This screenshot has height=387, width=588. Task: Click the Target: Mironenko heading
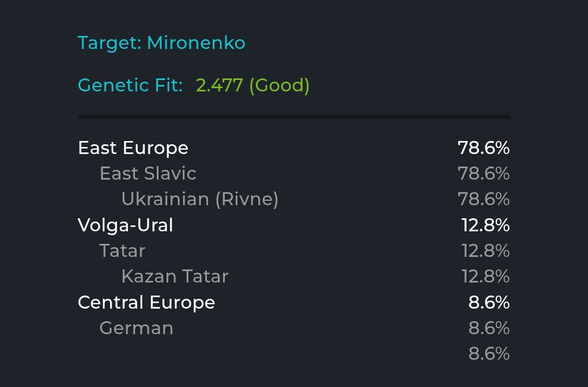(x=161, y=43)
